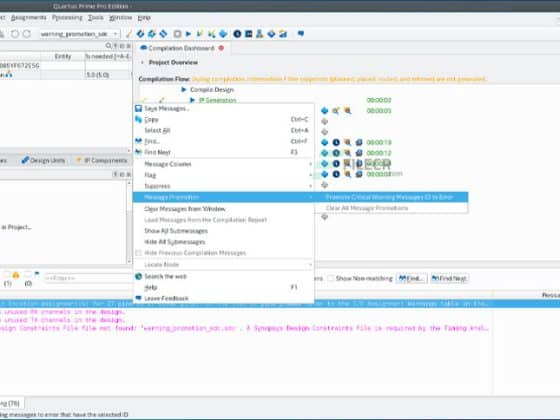
Task: Open the Help menu in menu bar
Action: coord(144,18)
